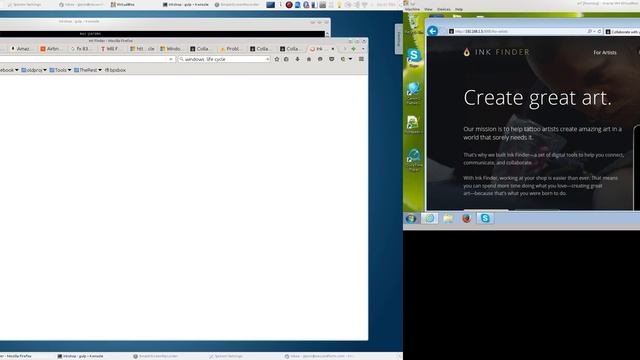Open the file explorer folder in the VM taskbar
The height and width of the screenshot is (360, 640).
[x=448, y=218]
